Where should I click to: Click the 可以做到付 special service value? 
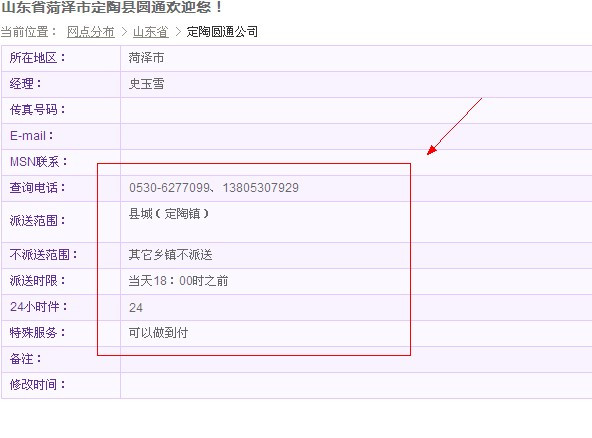[x=158, y=333]
